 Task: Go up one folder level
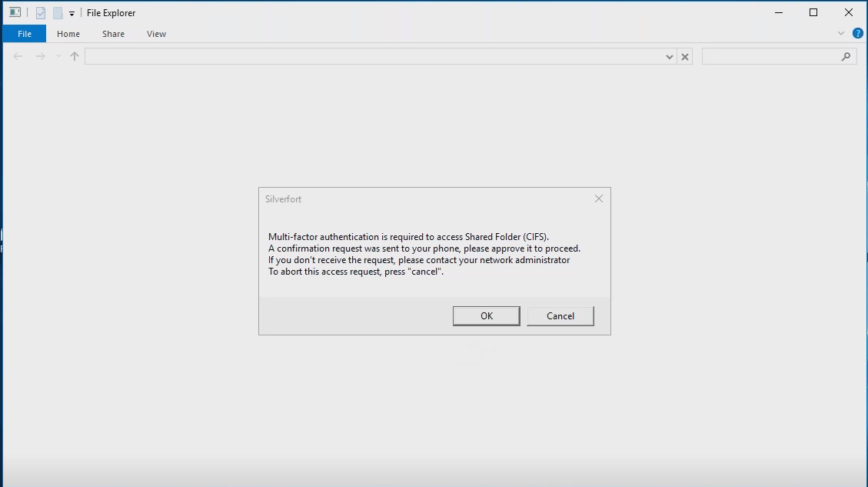[74, 56]
